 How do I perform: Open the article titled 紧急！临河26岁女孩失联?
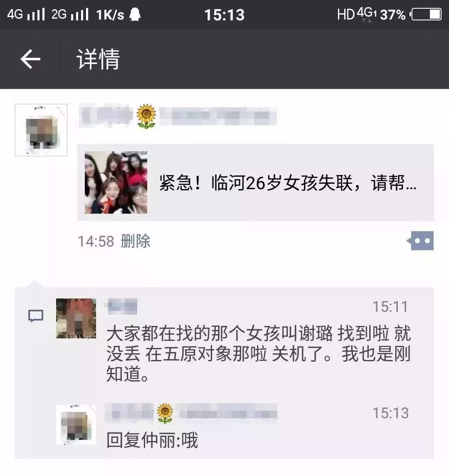[x=288, y=183]
